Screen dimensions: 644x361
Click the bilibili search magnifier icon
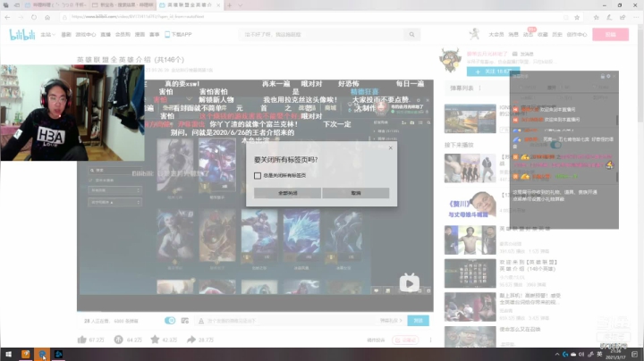411,35
